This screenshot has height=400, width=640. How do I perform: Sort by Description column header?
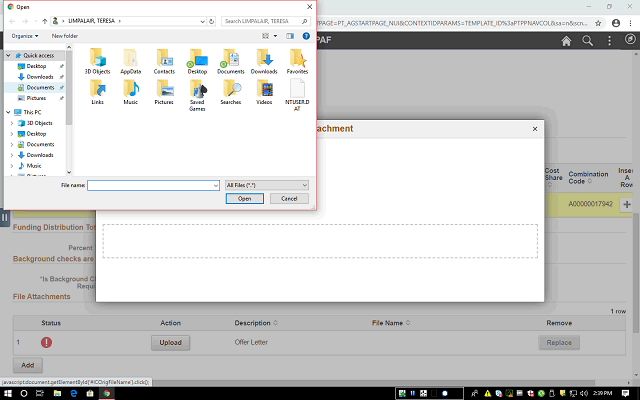point(256,323)
